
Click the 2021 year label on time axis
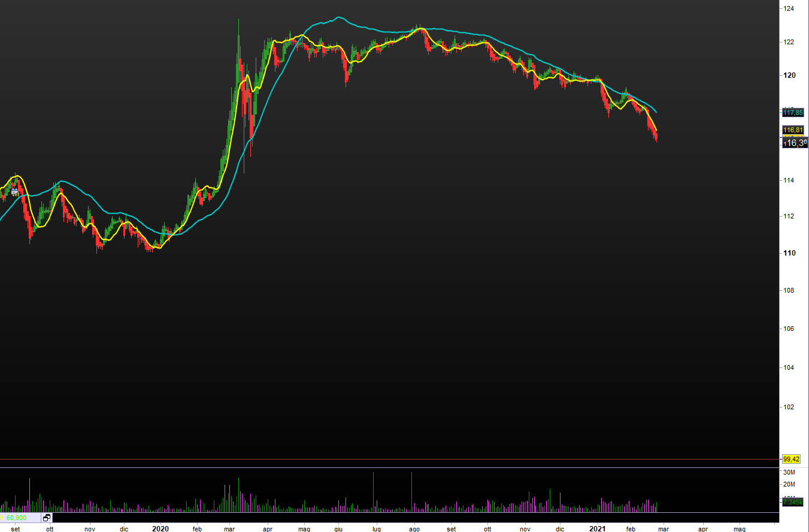(x=597, y=528)
